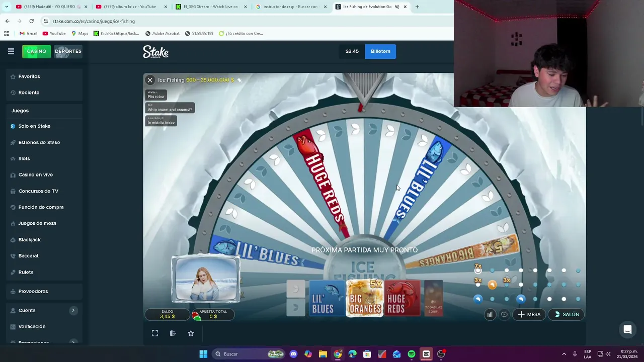Screen dimensions: 644x362
Task: Open File Explorer from the taskbar
Action: (323, 354)
